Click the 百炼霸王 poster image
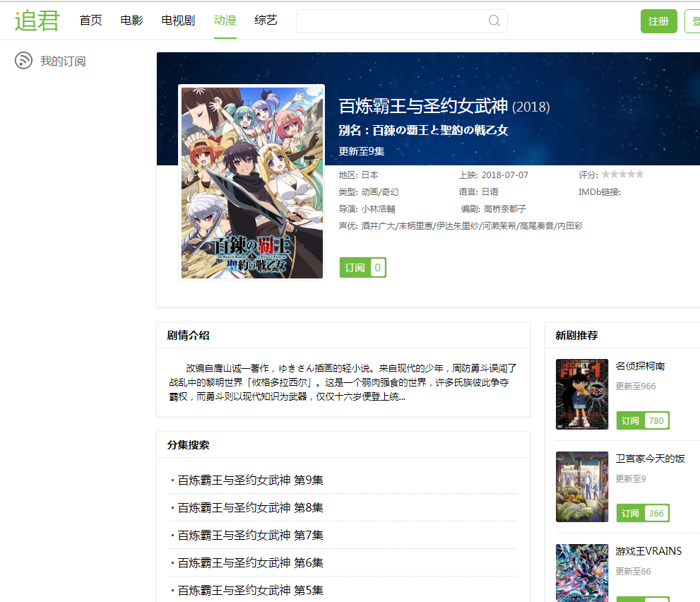Screen dimensions: 700x602 click(x=251, y=182)
